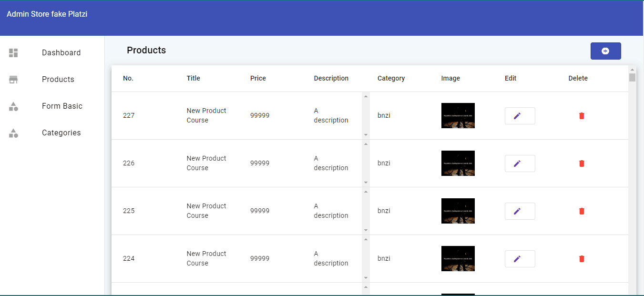Click the 99999 price in row 227
The height and width of the screenshot is (296, 644).
[x=260, y=115]
